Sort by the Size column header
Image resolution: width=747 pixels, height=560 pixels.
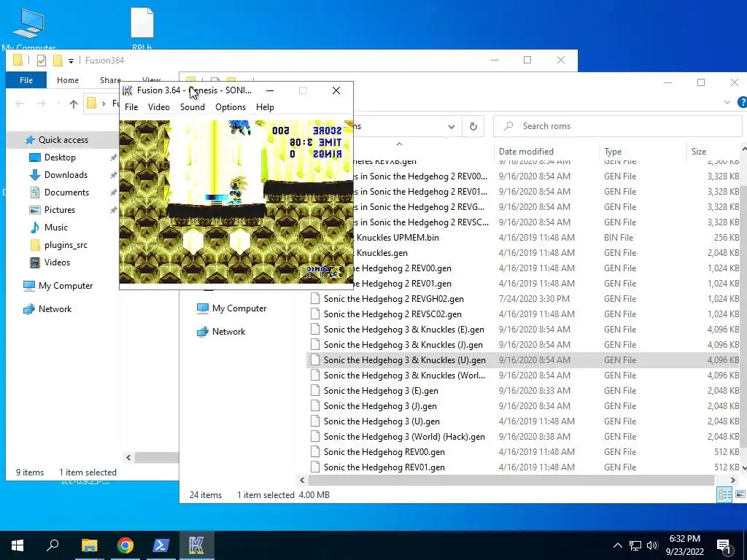(x=699, y=152)
